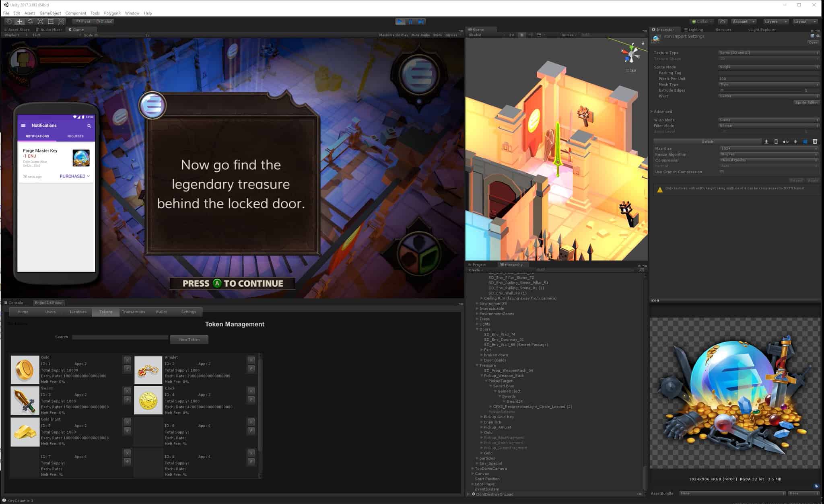Viewport: 824px width, 504px height.
Task: Switch to the Console tab
Action: pyautogui.click(x=14, y=303)
